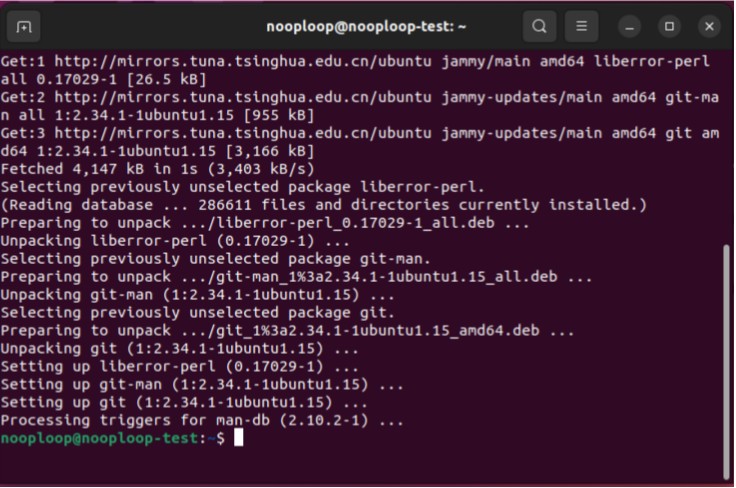
Task: Open a new terminal tab
Action: tap(25, 26)
